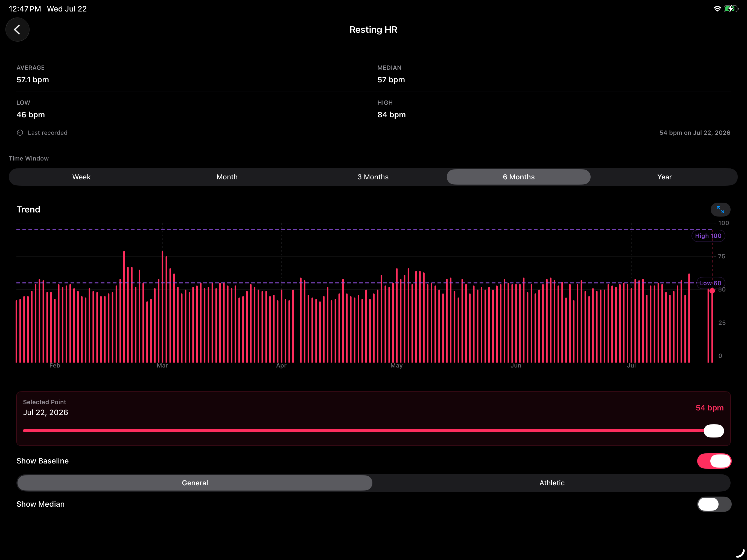Tap the high value 84 bpm
Screen dimensions: 747x560
pyautogui.click(x=391, y=115)
